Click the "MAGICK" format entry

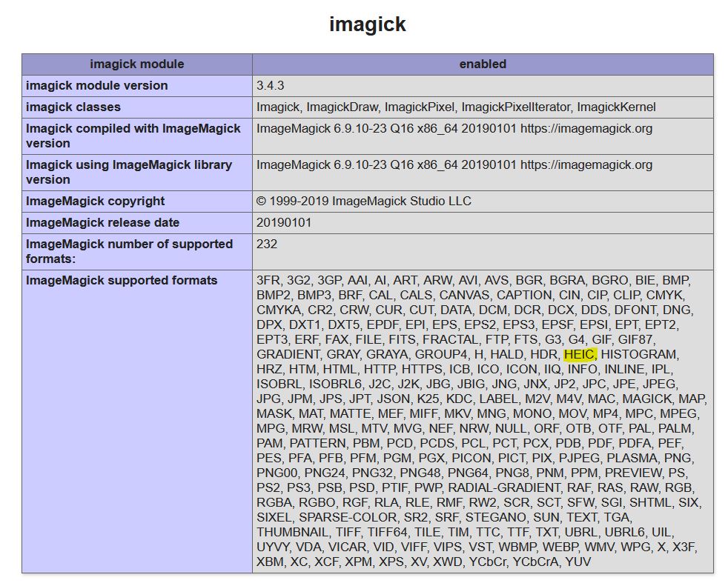[x=646, y=399]
